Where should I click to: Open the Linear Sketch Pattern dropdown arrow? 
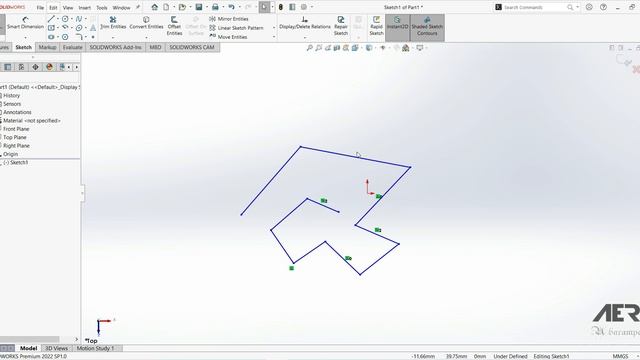pyautogui.click(x=273, y=28)
